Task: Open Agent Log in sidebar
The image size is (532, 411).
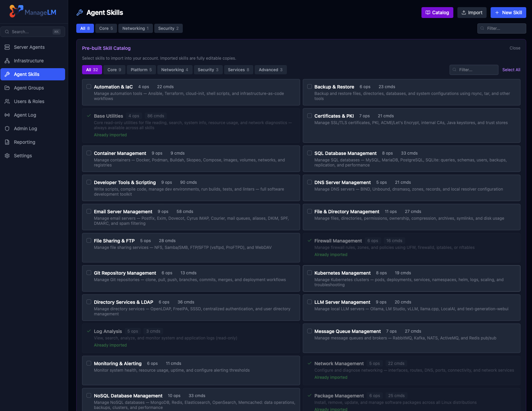Action: point(33,115)
